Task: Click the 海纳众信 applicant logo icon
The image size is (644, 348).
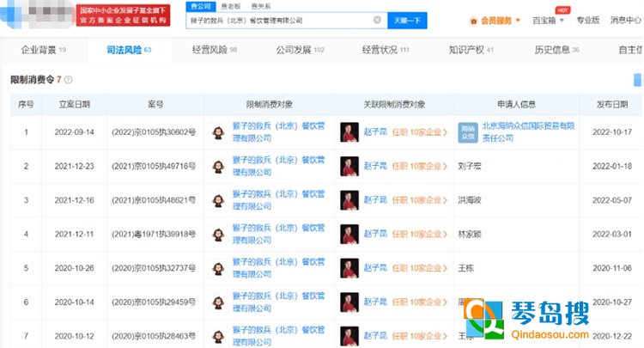Action: point(468,132)
